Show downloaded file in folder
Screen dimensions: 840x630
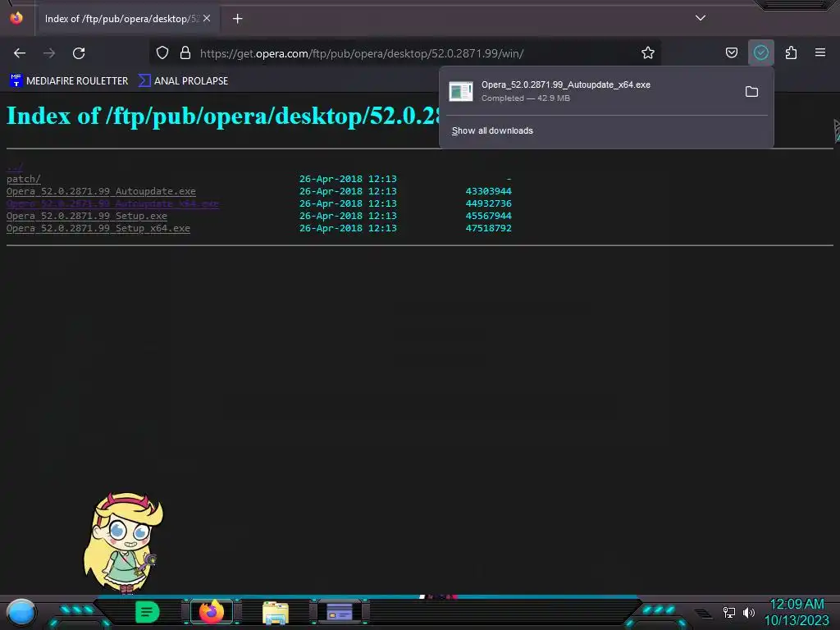751,92
